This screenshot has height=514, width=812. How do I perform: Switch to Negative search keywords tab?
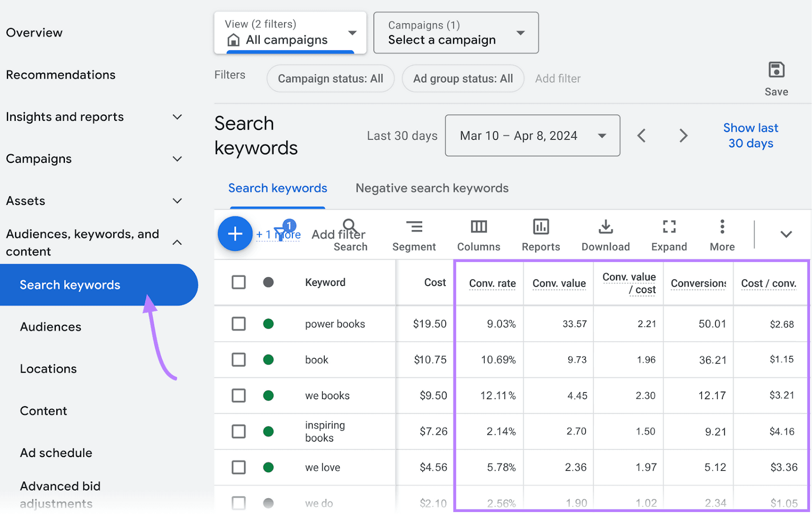(431, 188)
